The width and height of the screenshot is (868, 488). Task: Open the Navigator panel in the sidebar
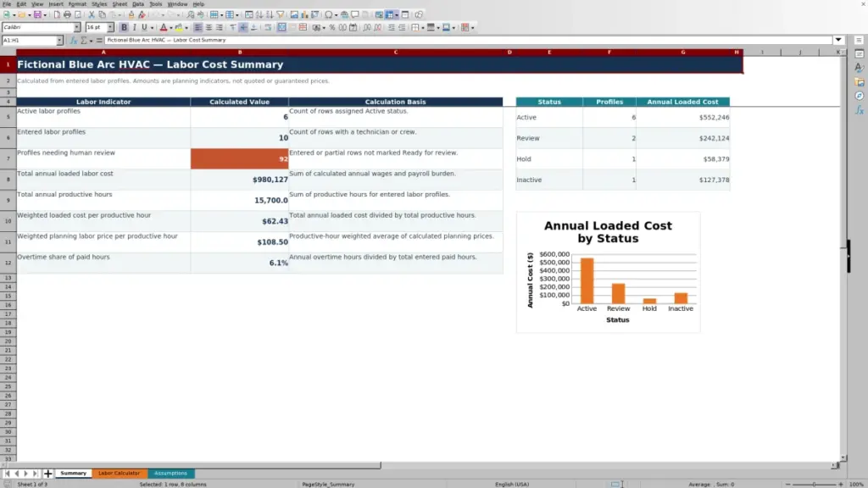pyautogui.click(x=860, y=97)
